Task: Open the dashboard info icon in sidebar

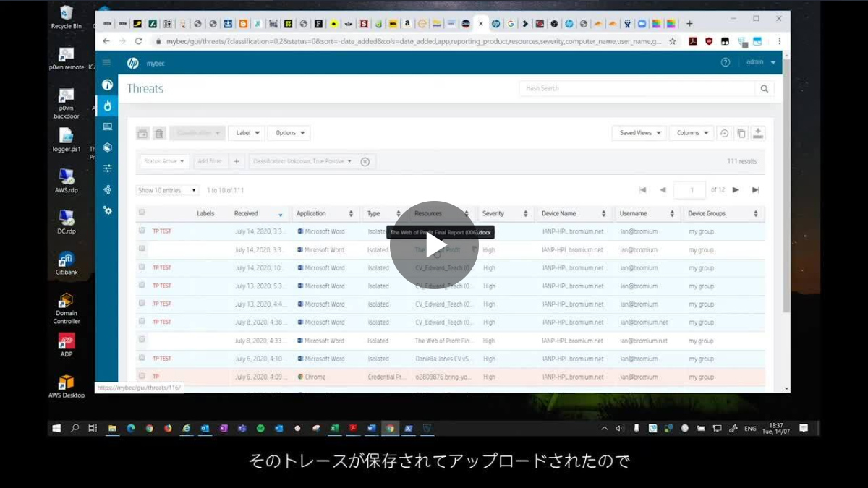Action: (107, 85)
